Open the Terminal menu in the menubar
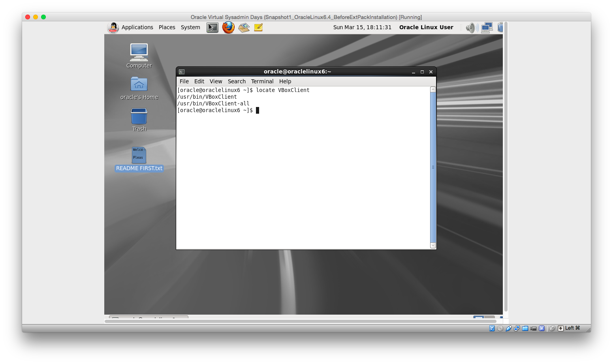The height and width of the screenshot is (364, 613). point(262,81)
